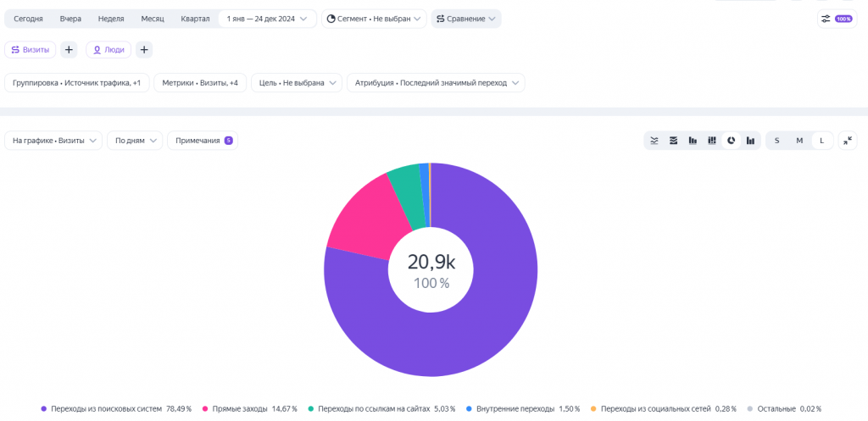Open the По дням detail dropdown
The width and height of the screenshot is (868, 421).
[x=135, y=141]
